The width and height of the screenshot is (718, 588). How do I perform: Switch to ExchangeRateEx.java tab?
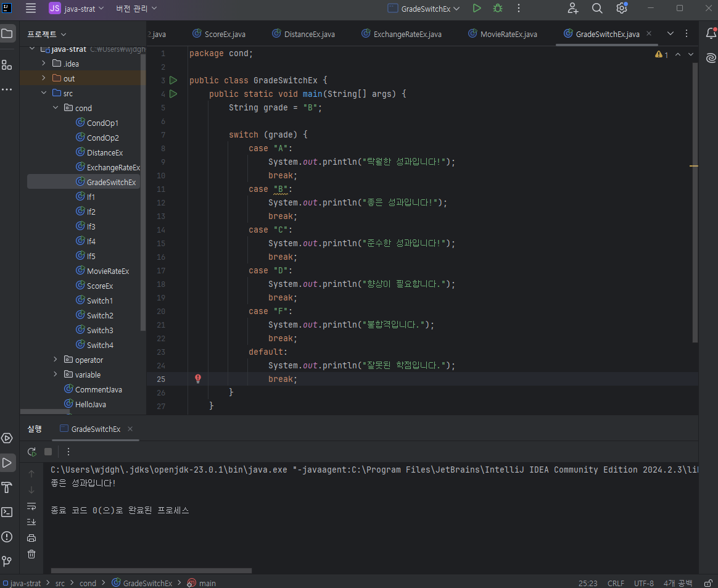point(402,34)
